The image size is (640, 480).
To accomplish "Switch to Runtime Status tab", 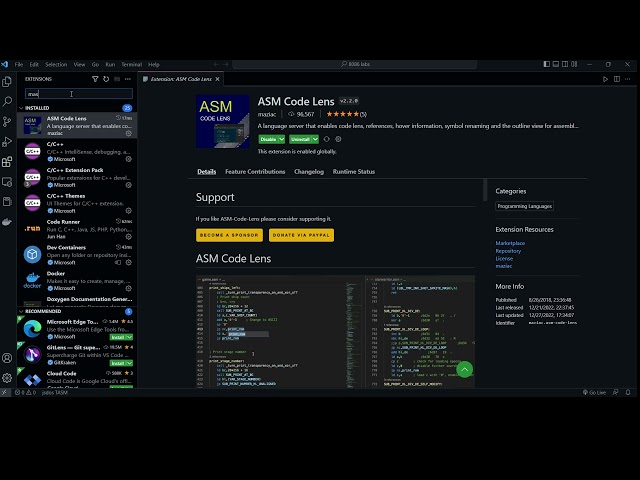I will point(354,172).
